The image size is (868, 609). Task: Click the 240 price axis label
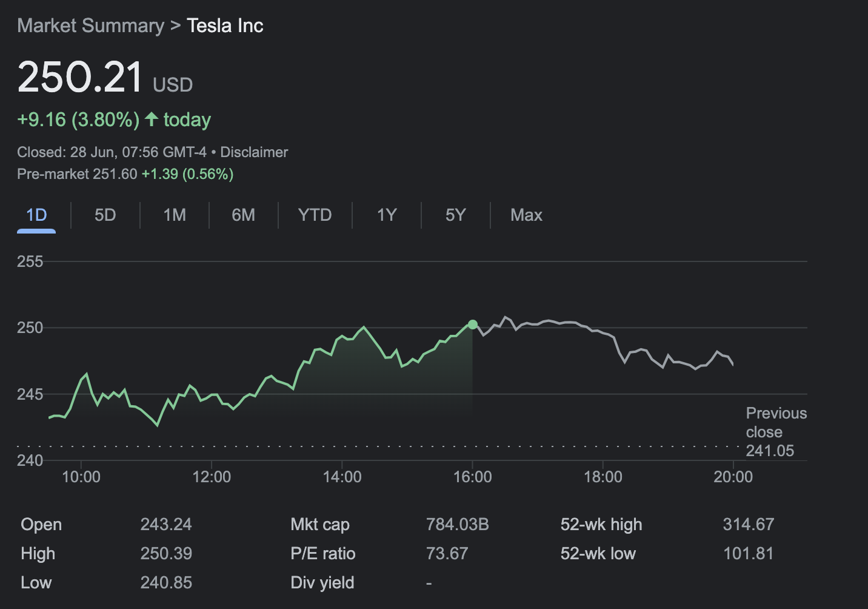[30, 460]
